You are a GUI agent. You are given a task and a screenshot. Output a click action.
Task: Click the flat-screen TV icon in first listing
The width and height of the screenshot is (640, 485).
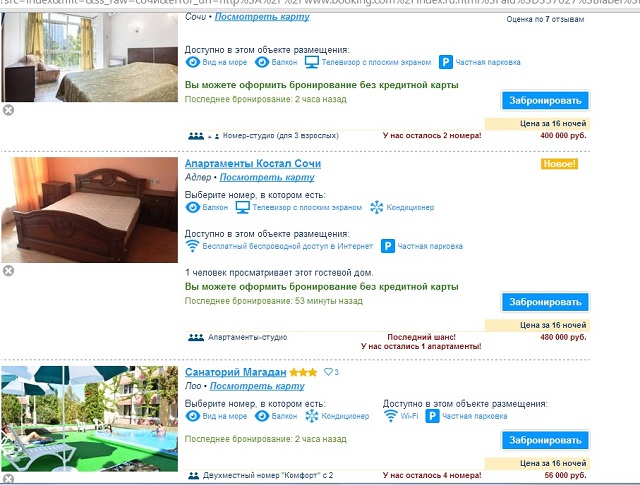pos(312,62)
